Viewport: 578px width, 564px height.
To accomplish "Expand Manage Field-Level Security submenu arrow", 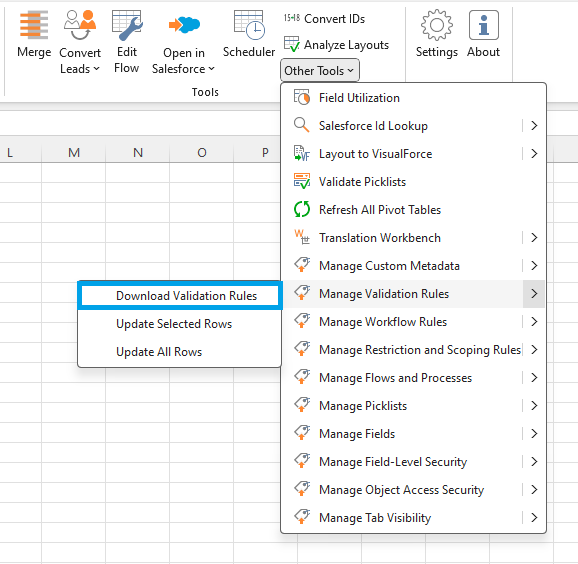I will pos(534,462).
